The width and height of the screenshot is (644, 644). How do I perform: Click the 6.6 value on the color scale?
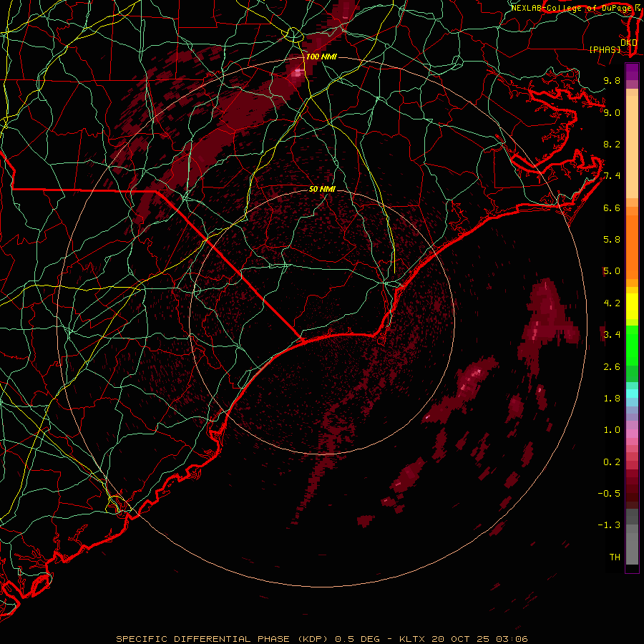tap(612, 208)
